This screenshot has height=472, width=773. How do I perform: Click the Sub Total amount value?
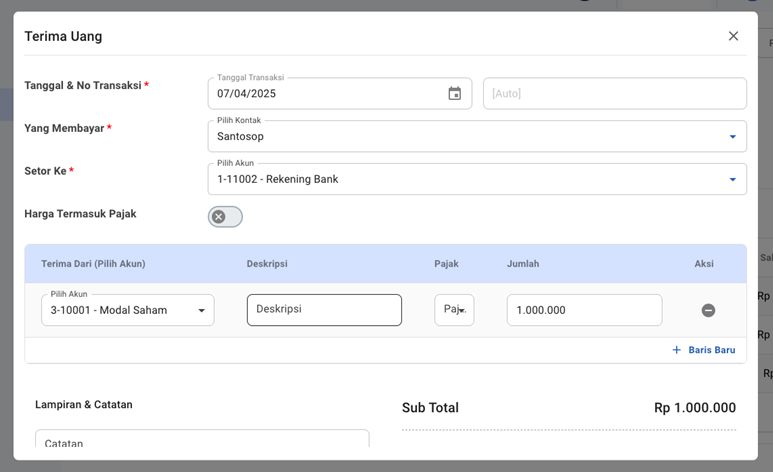coord(694,408)
